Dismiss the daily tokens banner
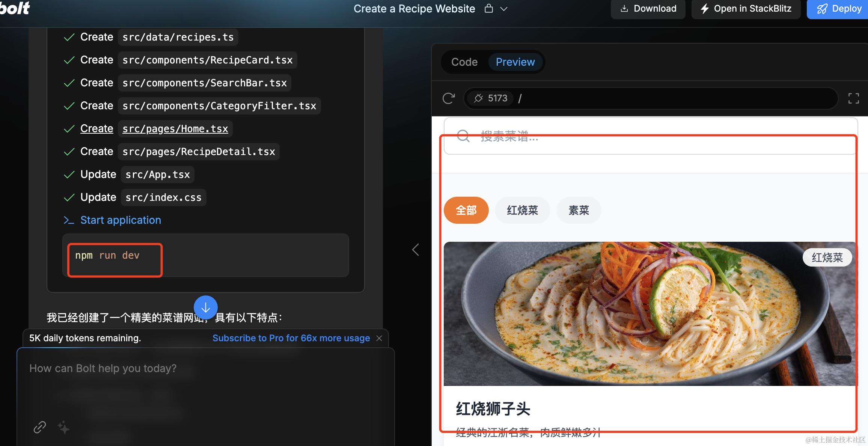Image resolution: width=868 pixels, height=446 pixels. (379, 338)
